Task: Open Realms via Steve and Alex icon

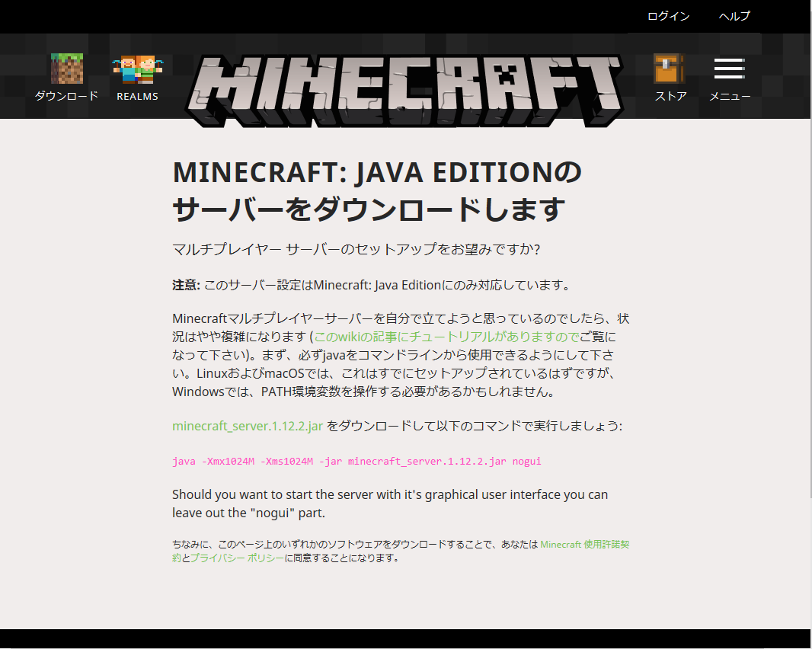Action: tap(137, 69)
